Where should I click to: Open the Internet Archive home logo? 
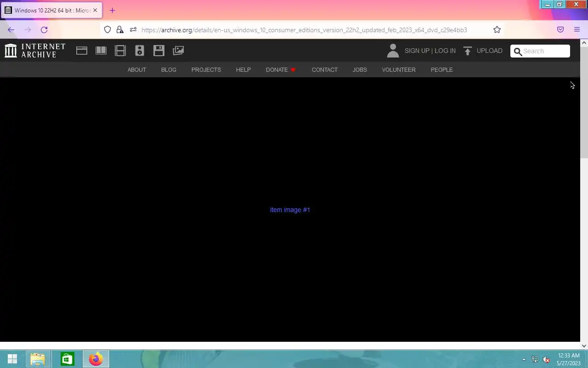(35, 51)
